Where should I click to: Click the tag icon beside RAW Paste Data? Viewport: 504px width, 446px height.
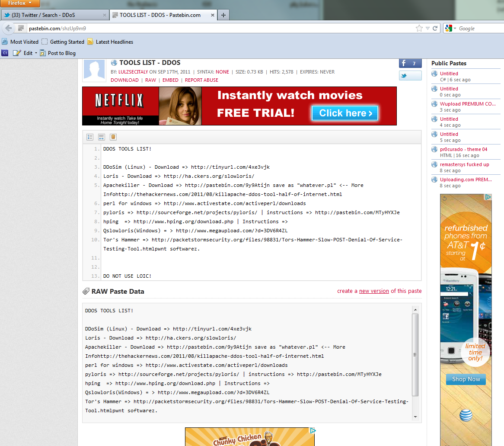click(86, 292)
